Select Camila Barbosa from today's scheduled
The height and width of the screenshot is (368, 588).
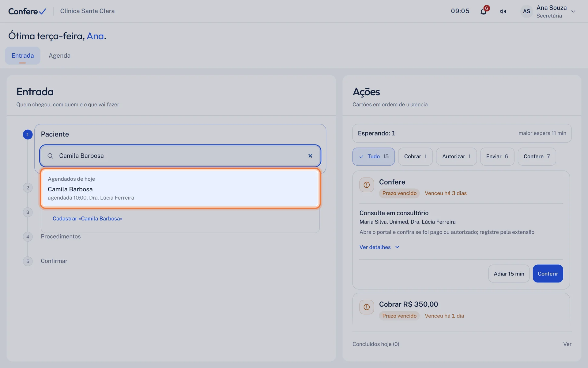point(180,188)
